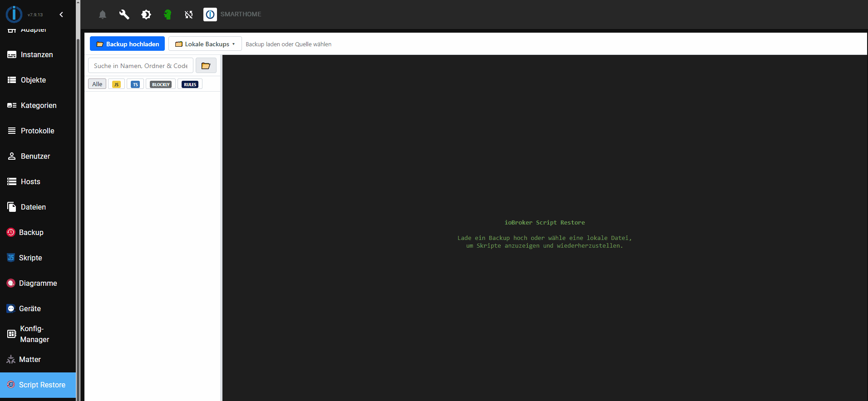
Task: Click the ioBroker logo next to SMARTHOME
Action: pos(210,15)
